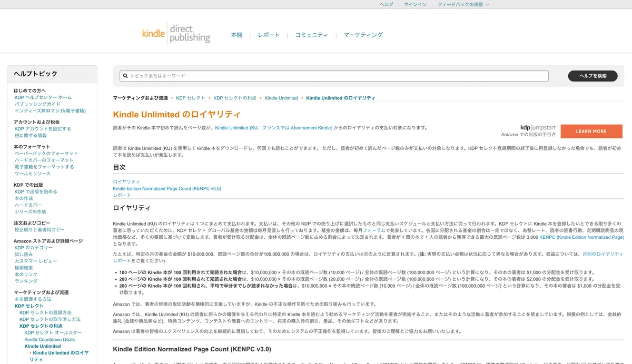Open the マーケティング navigation tab

[x=363, y=35]
